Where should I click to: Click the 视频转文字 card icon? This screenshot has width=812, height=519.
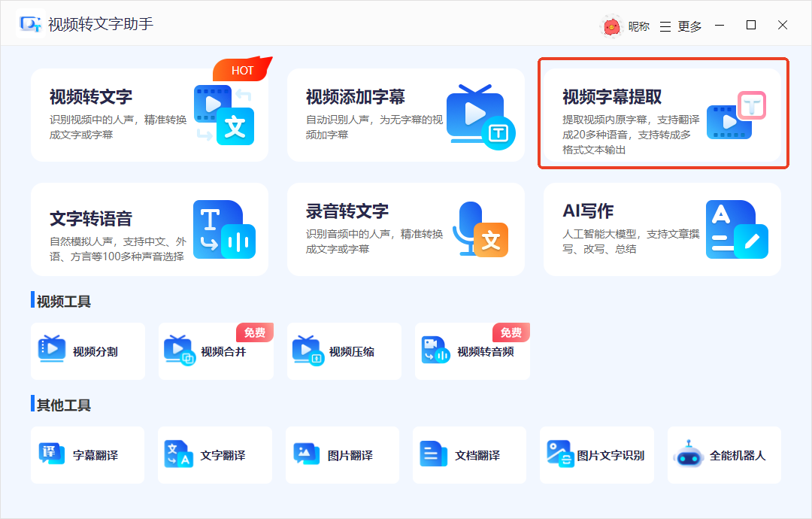(x=224, y=115)
